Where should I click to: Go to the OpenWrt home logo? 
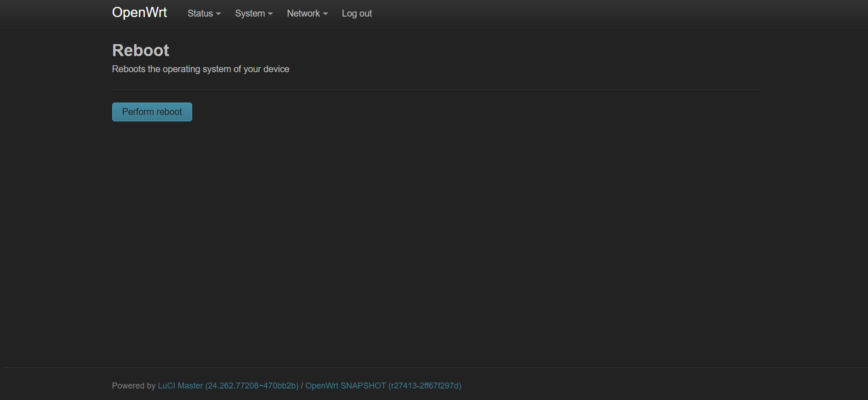pyautogui.click(x=140, y=12)
